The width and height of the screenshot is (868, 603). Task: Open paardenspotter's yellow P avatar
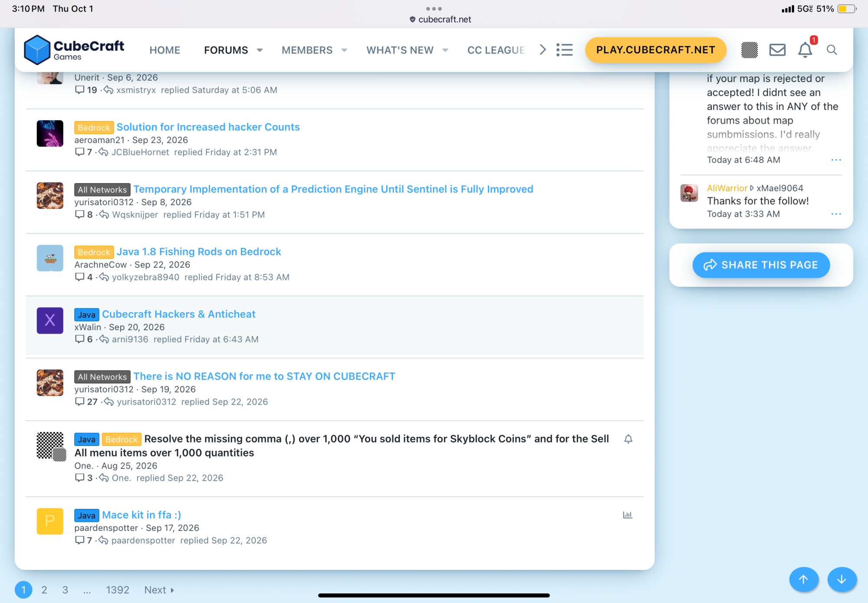[50, 521]
